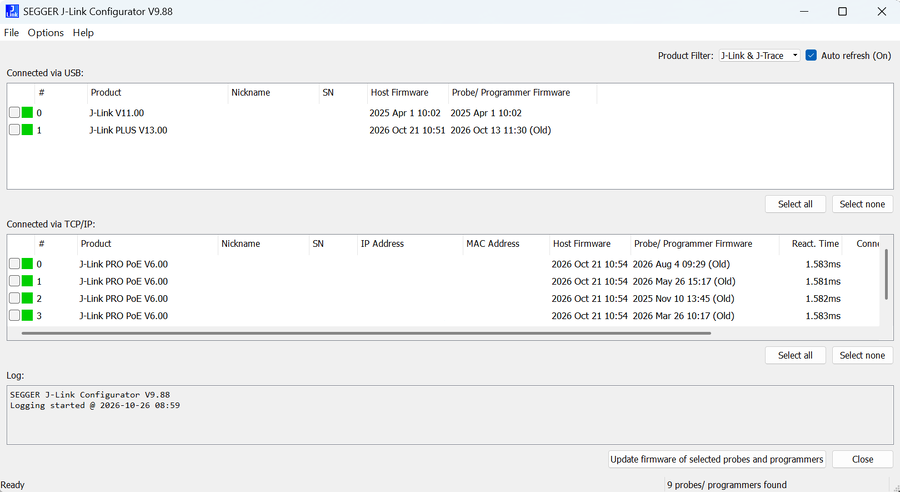900x492 pixels.
Task: Click 'Ready' in the status bar
Action: coord(13,485)
